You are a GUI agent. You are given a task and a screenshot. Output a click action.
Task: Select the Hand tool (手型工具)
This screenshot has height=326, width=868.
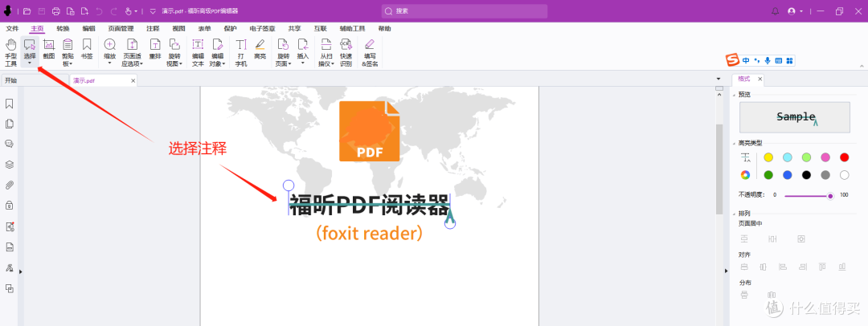coord(10,52)
